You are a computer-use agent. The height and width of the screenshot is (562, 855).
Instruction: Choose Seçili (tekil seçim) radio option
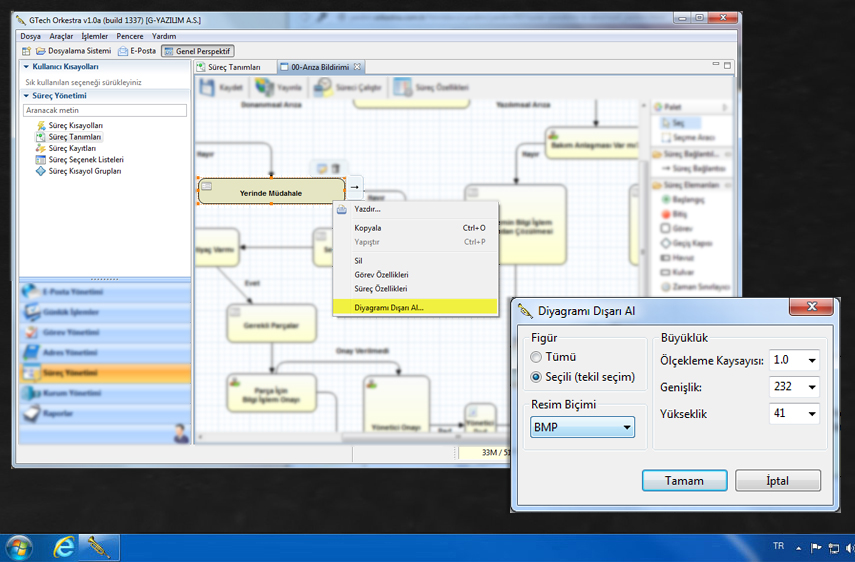coord(537,377)
